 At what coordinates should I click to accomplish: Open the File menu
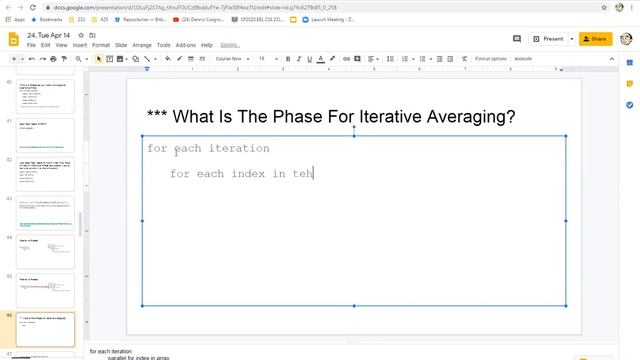[31, 45]
